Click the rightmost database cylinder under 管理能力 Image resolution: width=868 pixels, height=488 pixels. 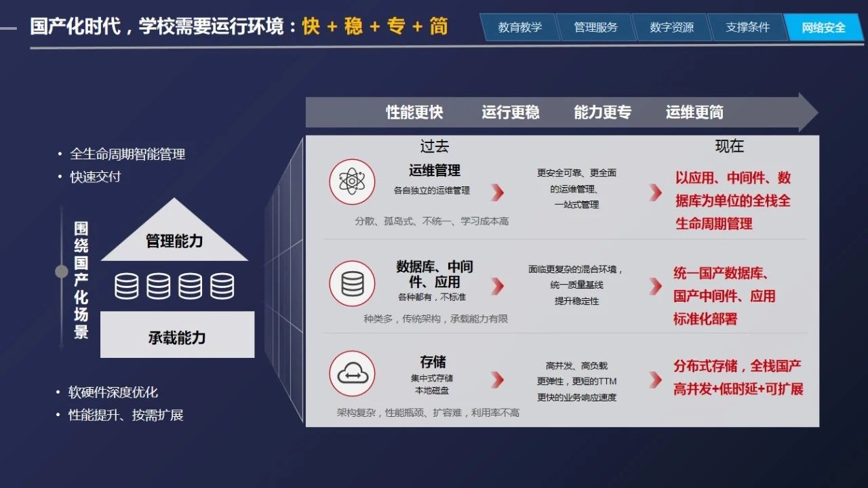[222, 286]
